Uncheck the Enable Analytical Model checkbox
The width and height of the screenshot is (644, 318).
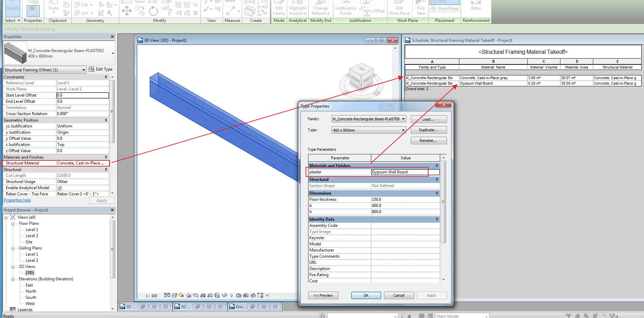[60, 188]
